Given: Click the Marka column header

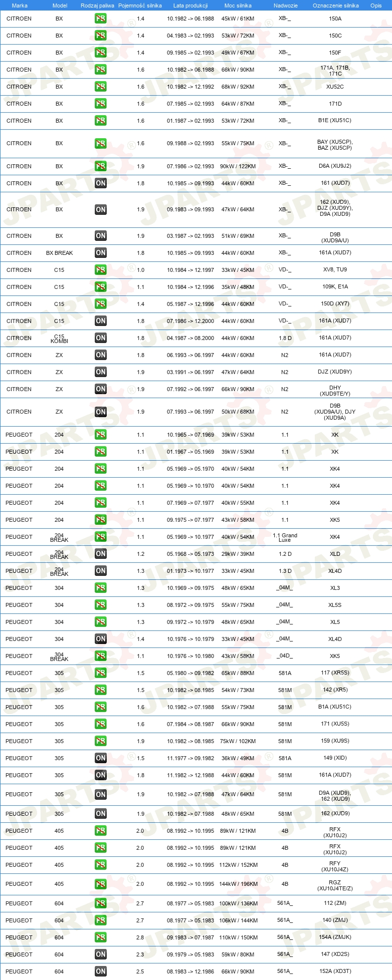Looking at the screenshot, I should [20, 6].
